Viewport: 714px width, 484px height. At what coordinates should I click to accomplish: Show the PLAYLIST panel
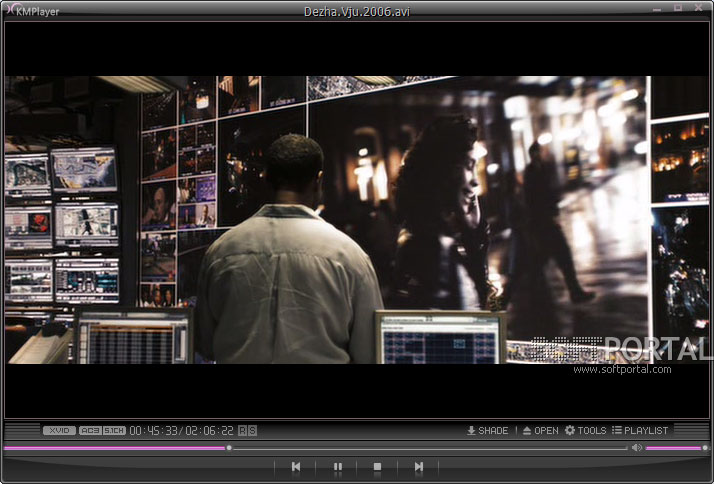(640, 430)
